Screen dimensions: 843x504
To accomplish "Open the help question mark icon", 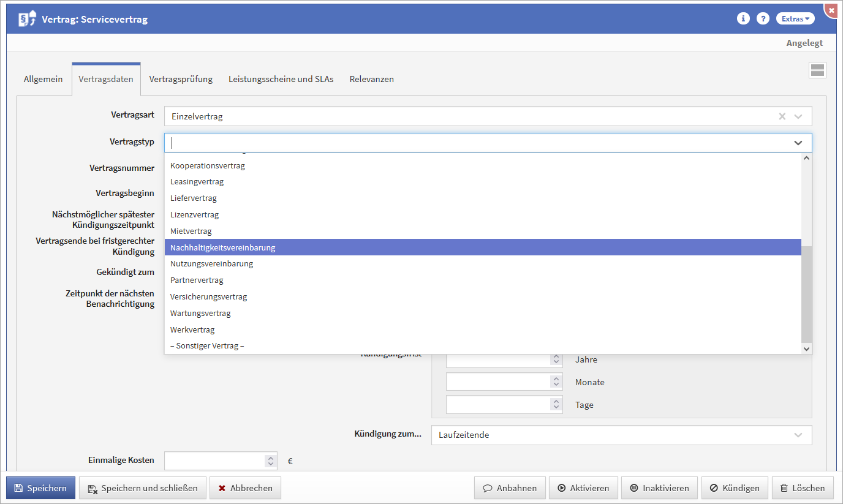I will (763, 18).
